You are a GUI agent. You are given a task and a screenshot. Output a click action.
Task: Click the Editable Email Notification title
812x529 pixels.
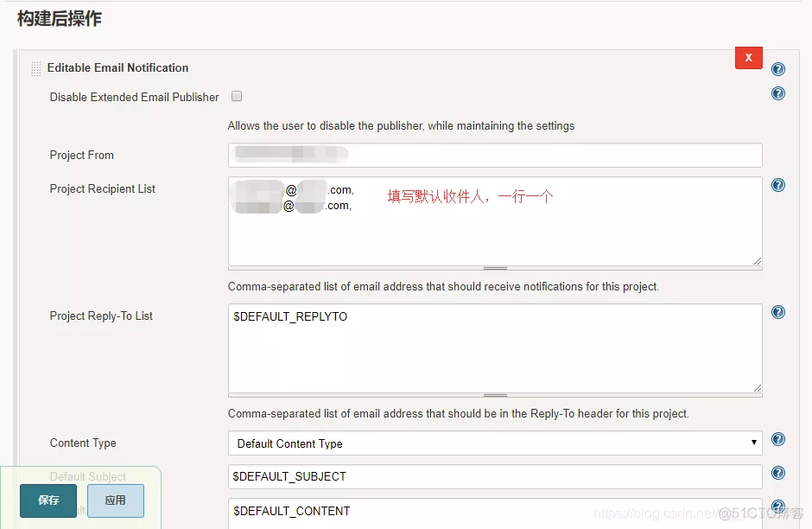117,68
